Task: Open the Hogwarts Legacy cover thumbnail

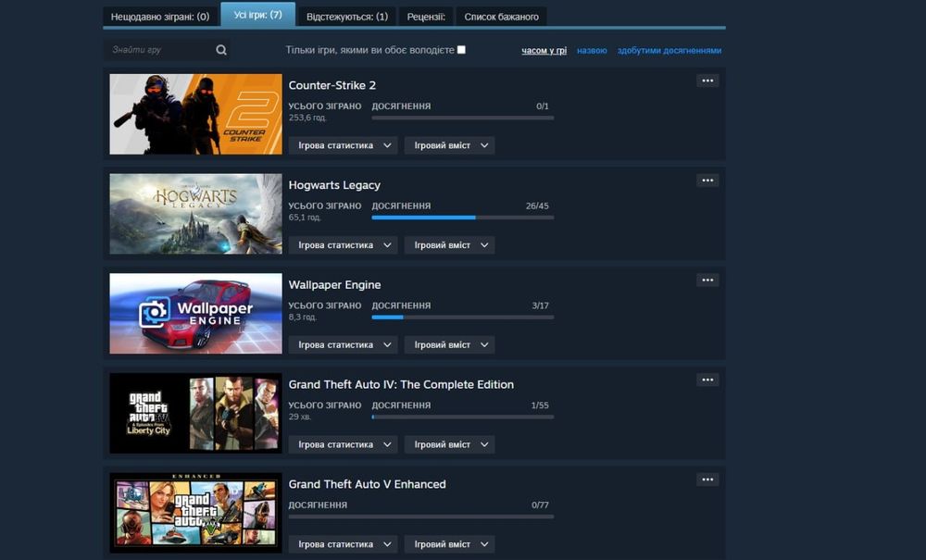Action: 195,214
